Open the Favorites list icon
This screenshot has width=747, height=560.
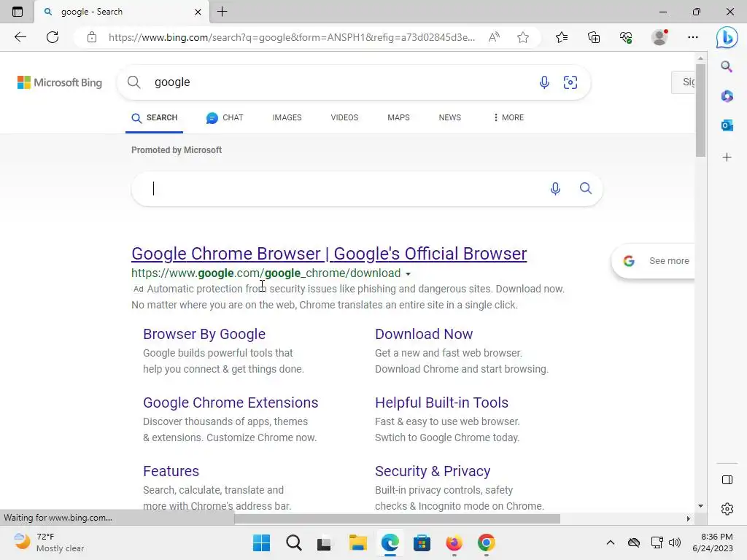tap(562, 37)
